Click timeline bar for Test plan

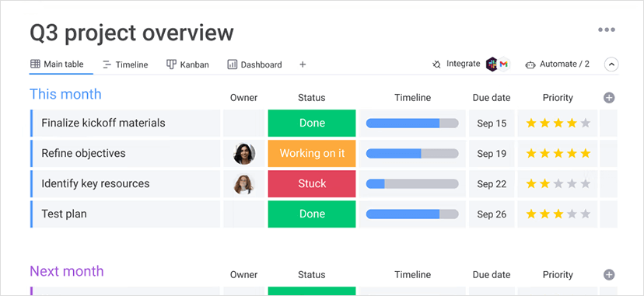[412, 214]
